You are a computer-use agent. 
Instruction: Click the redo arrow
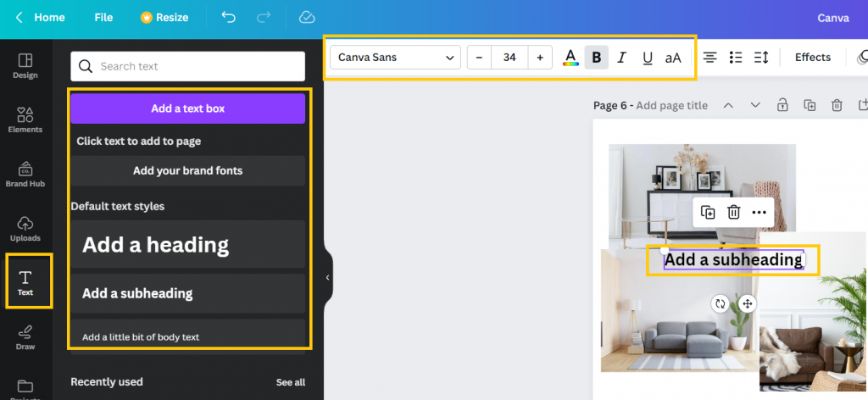264,17
